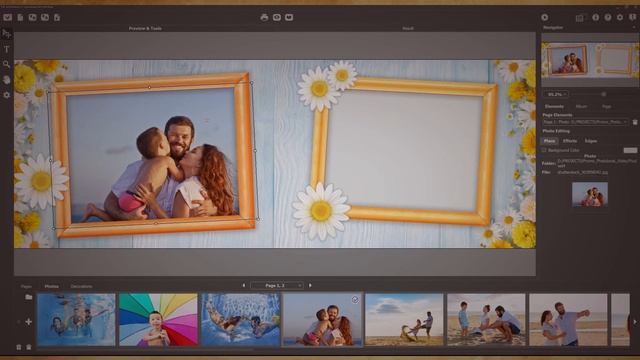Click the navigation zoom slider handle
Viewport: 640px width, 360px height.
tap(604, 94)
